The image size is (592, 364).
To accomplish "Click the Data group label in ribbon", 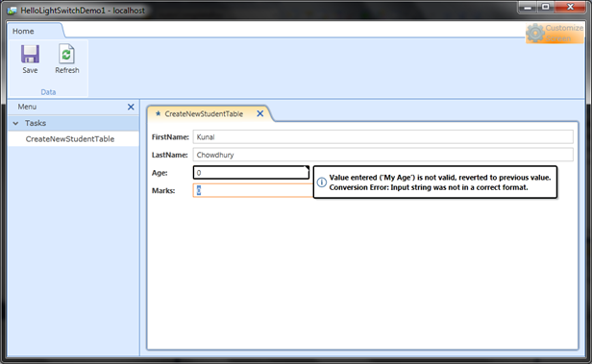I will 48,91.
